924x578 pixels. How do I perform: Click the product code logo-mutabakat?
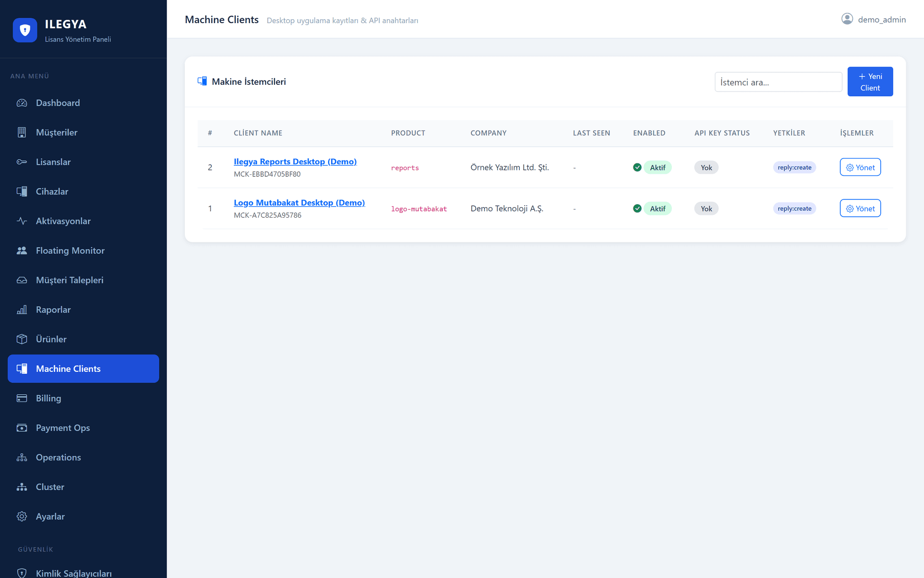coord(419,209)
